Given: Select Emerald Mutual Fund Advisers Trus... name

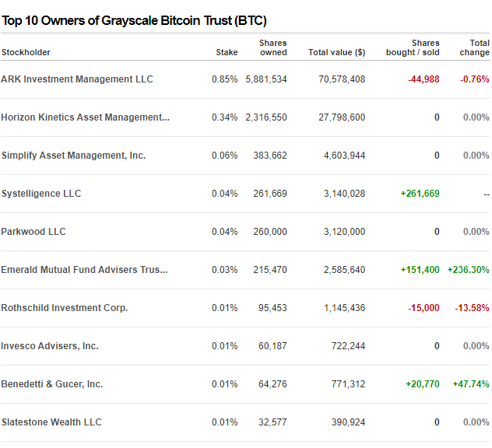Looking at the screenshot, I should pyautogui.click(x=84, y=270).
